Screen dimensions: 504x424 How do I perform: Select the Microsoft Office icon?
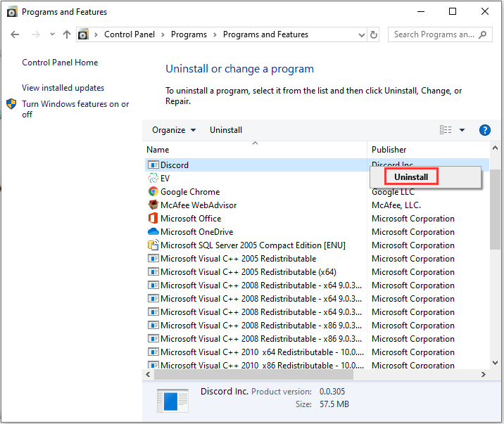tap(153, 218)
